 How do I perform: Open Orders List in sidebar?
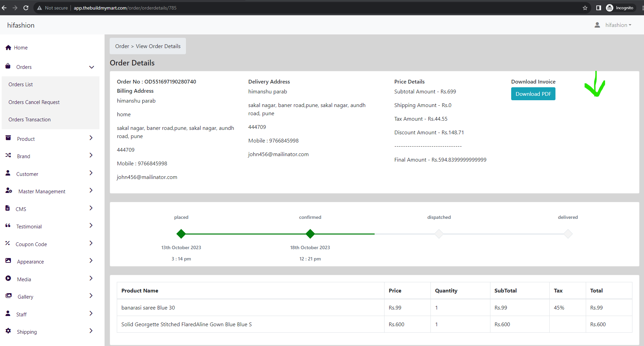21,85
